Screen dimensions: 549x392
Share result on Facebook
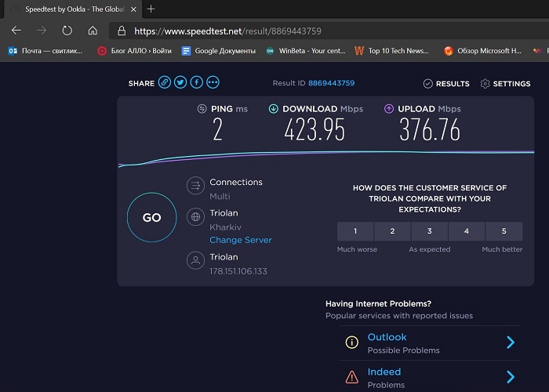point(197,82)
